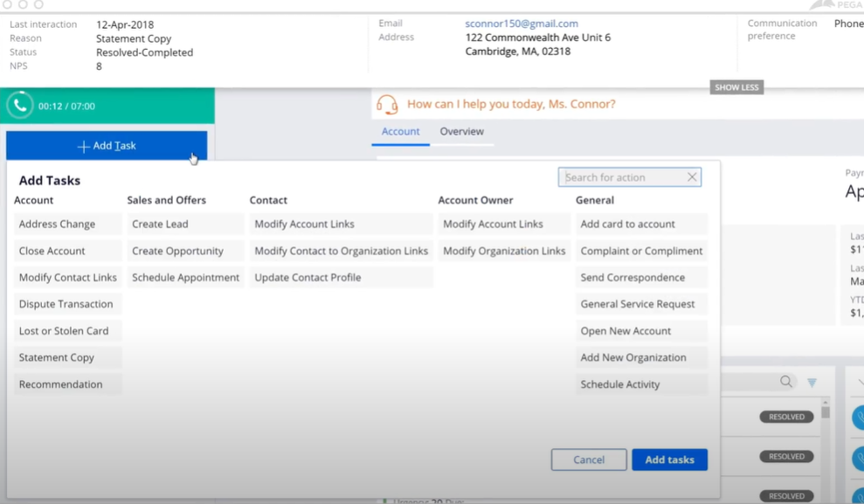The image size is (864, 504).
Task: Clear the search for action field
Action: 692,176
